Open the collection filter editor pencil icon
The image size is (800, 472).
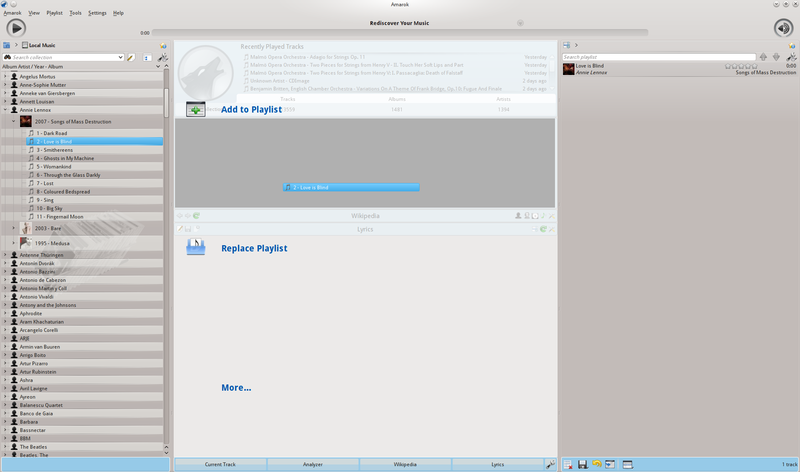click(131, 58)
